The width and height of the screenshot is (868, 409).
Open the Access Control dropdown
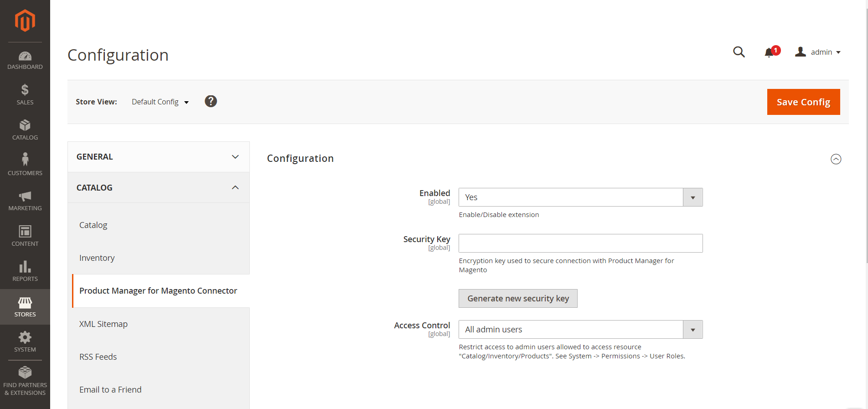(580, 330)
